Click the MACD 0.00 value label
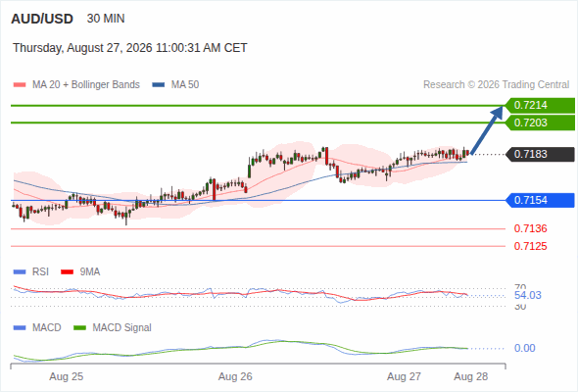 524,348
